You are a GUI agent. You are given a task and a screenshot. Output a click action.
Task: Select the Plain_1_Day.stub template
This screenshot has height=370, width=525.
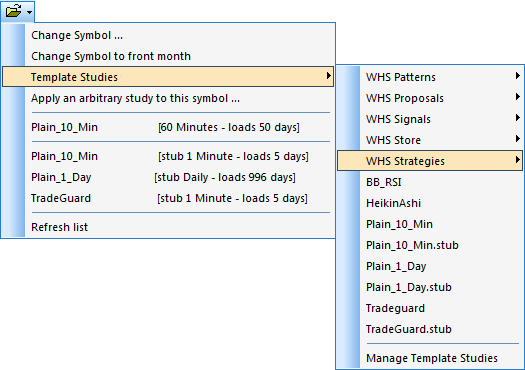point(430,287)
